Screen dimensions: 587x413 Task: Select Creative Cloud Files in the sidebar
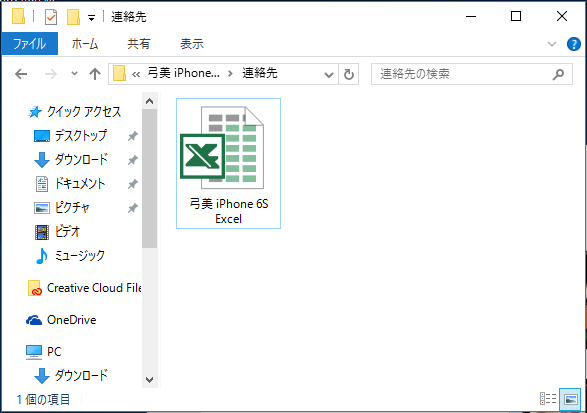coord(84,288)
